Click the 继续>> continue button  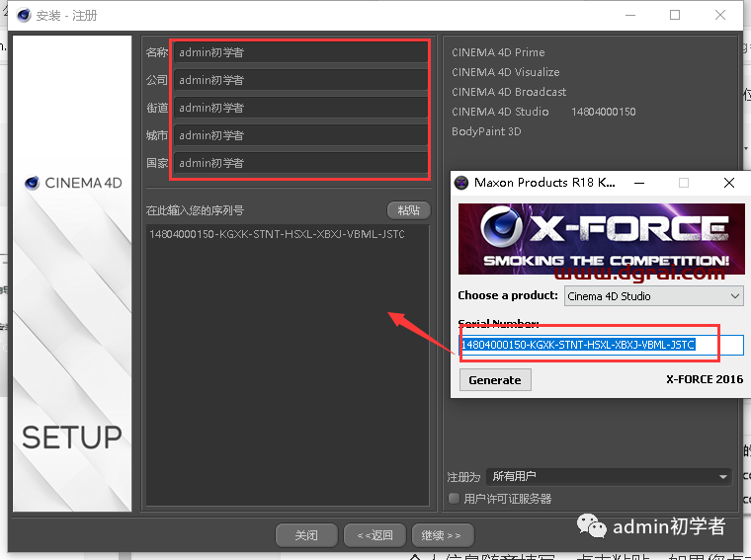(x=443, y=535)
